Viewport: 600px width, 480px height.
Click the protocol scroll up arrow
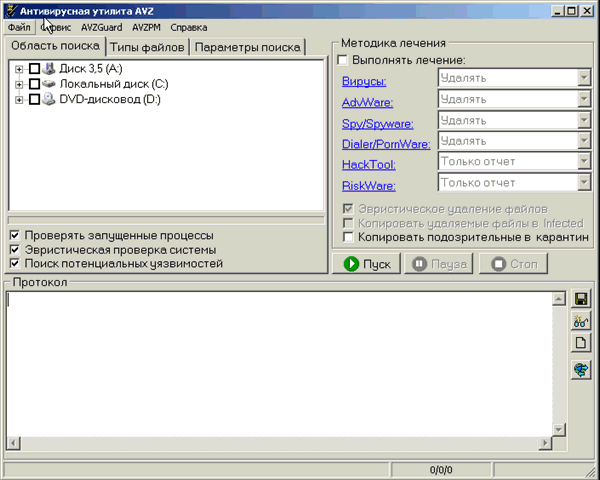(559, 299)
